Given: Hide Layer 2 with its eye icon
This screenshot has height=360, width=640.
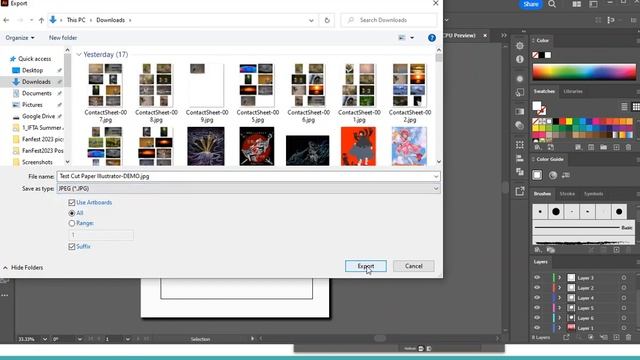Looking at the screenshot, I should [537, 288].
